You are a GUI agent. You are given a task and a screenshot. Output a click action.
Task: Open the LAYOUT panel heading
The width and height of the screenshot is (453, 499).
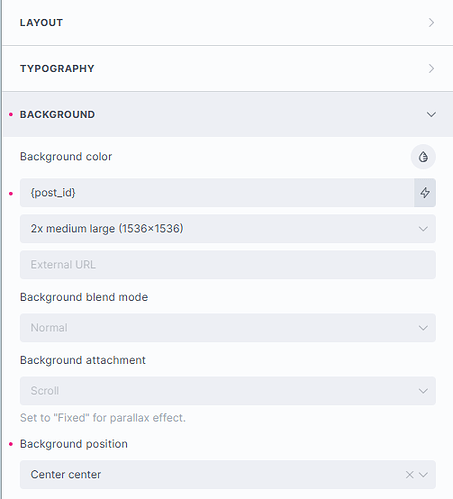point(41,23)
